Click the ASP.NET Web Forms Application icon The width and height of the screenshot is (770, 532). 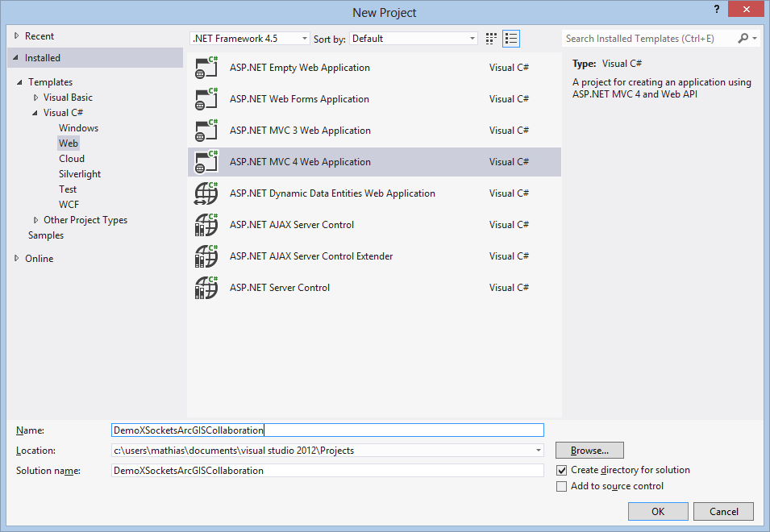click(206, 99)
